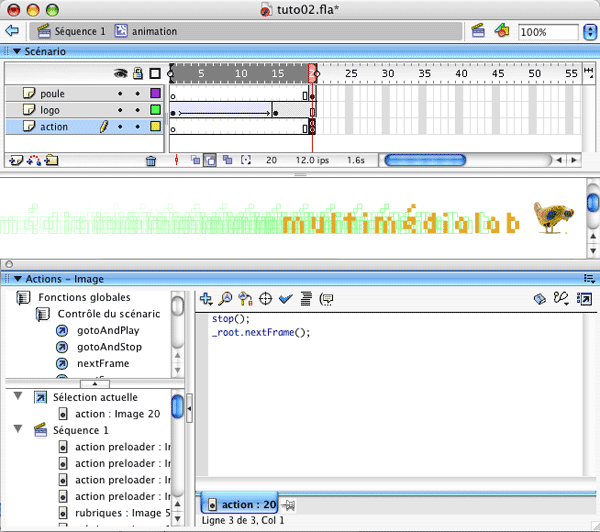600x532 pixels.
Task: Select nextFrame action
Action: pyautogui.click(x=93, y=363)
